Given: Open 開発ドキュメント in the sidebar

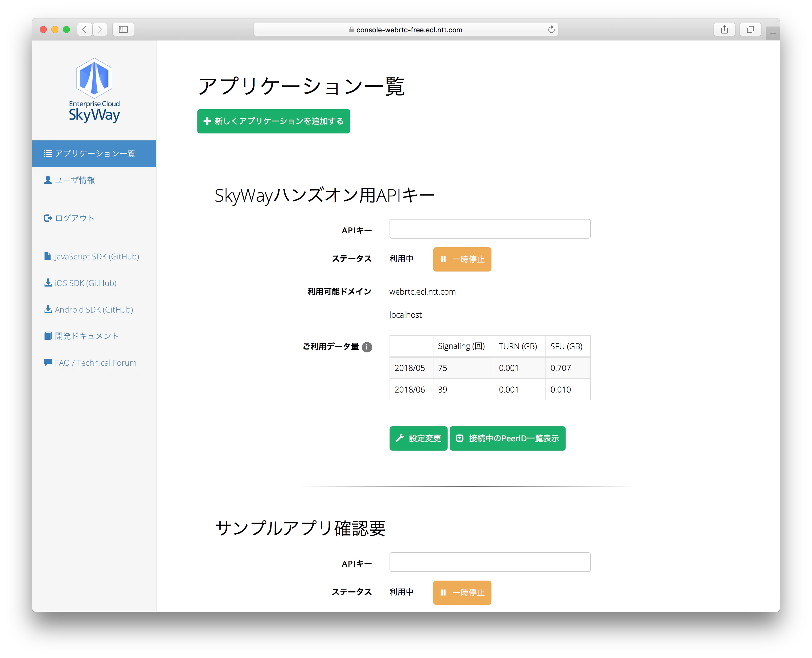Looking at the screenshot, I should pyautogui.click(x=81, y=336).
